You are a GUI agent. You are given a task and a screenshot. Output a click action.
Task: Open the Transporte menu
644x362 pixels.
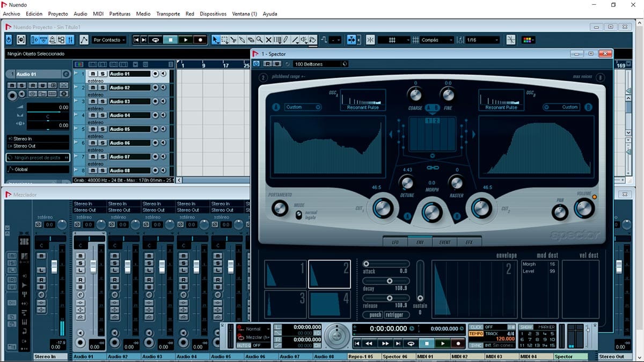coord(168,14)
